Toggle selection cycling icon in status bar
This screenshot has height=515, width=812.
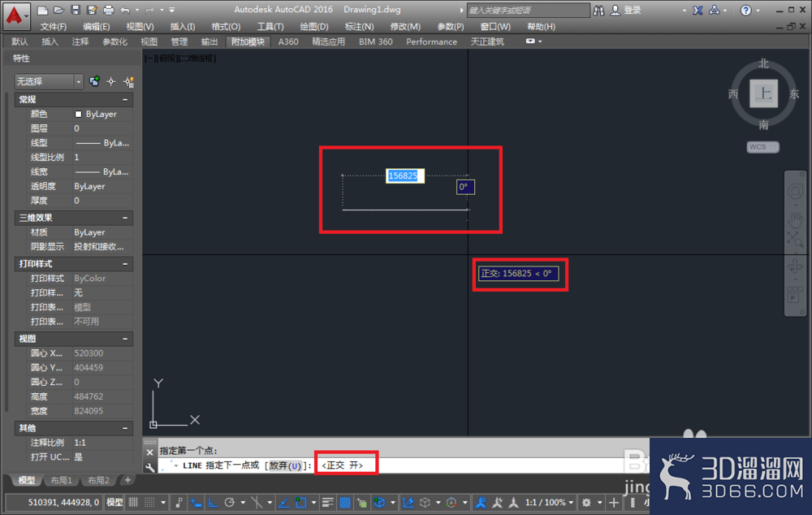(362, 502)
